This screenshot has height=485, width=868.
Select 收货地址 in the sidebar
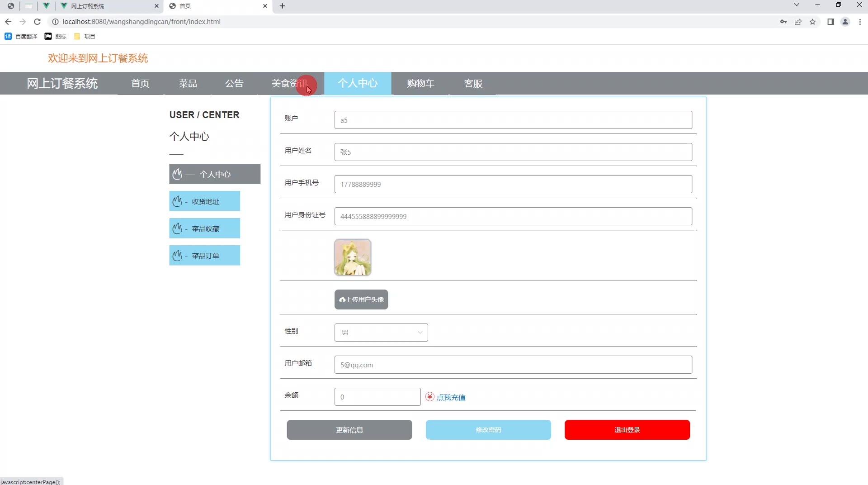tap(204, 201)
